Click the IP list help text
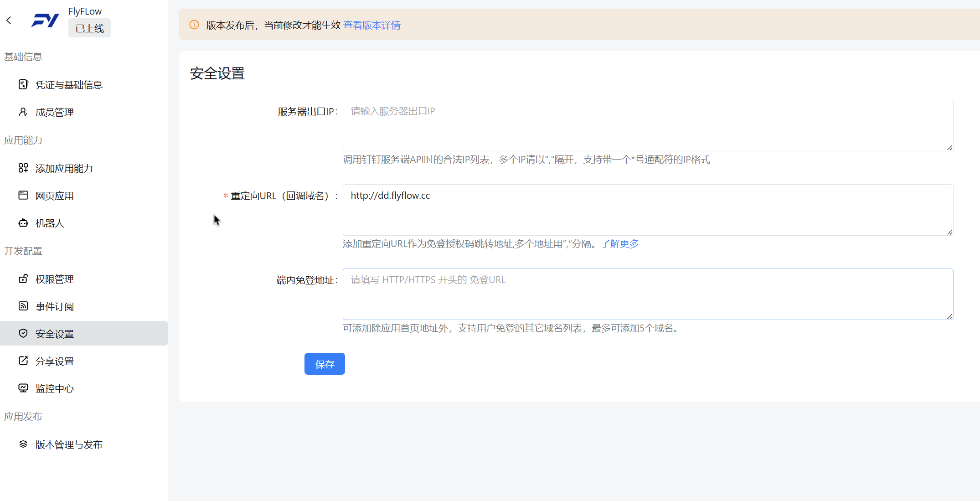This screenshot has height=501, width=980. pyautogui.click(x=526, y=160)
